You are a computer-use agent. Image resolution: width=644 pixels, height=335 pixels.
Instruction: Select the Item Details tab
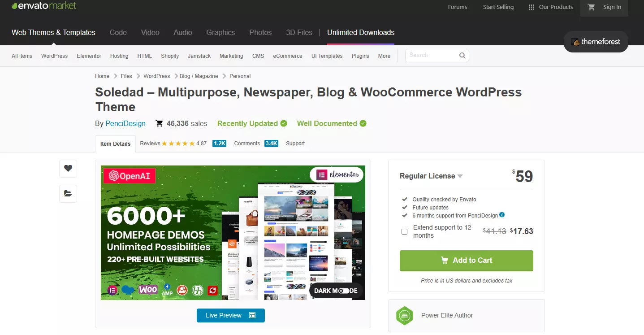[x=115, y=144]
